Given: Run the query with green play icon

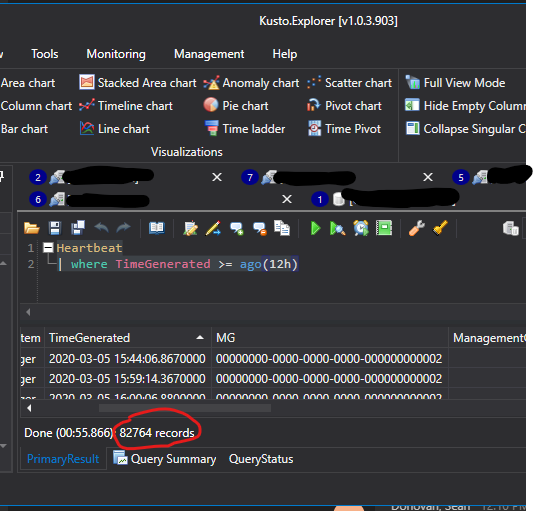Looking at the screenshot, I should click(x=316, y=228).
